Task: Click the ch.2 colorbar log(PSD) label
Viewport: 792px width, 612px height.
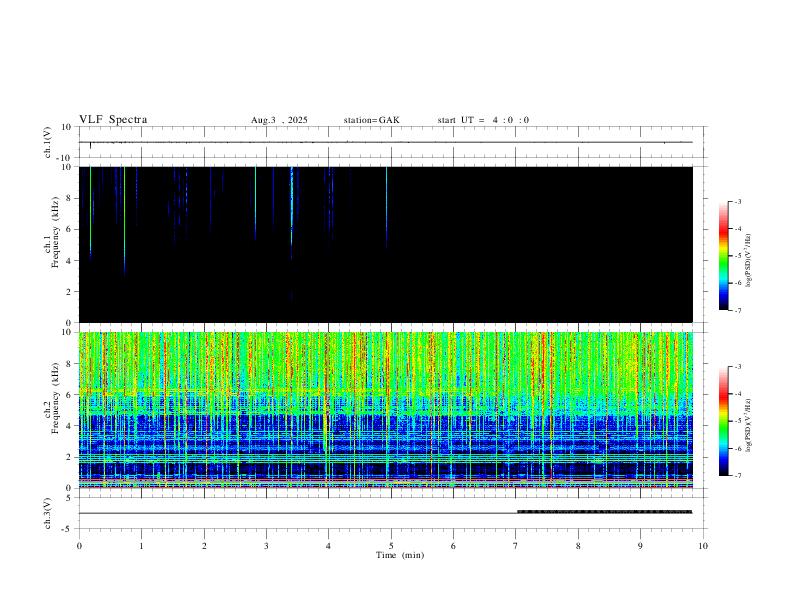Action: point(748,425)
